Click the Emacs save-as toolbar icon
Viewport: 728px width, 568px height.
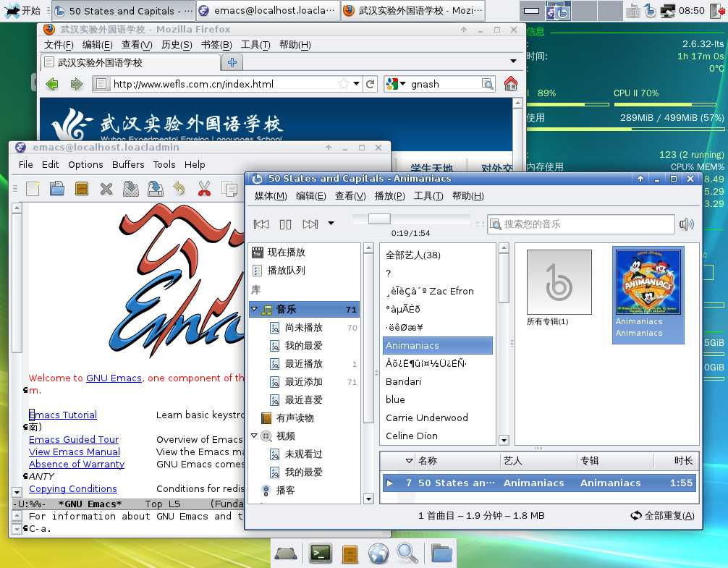coord(156,189)
